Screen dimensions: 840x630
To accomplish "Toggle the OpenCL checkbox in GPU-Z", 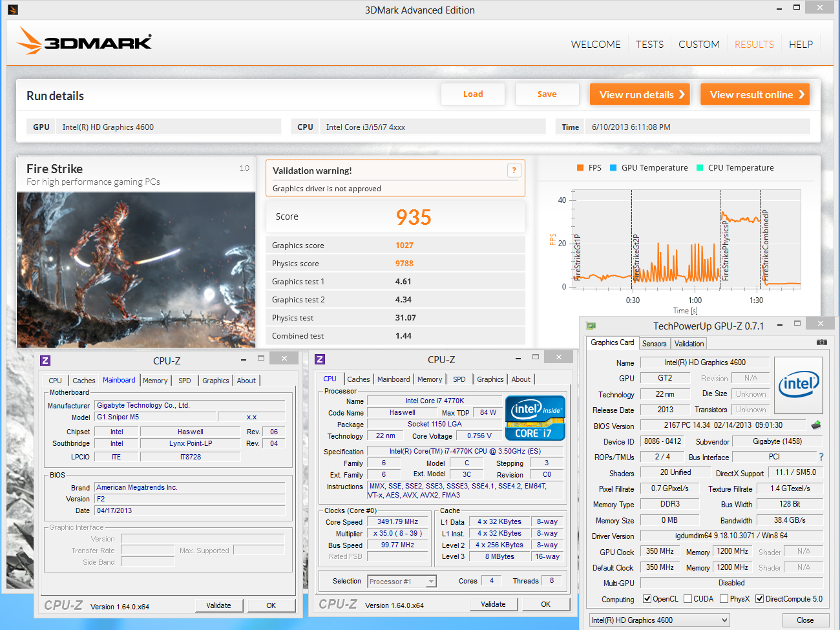I will 647,599.
